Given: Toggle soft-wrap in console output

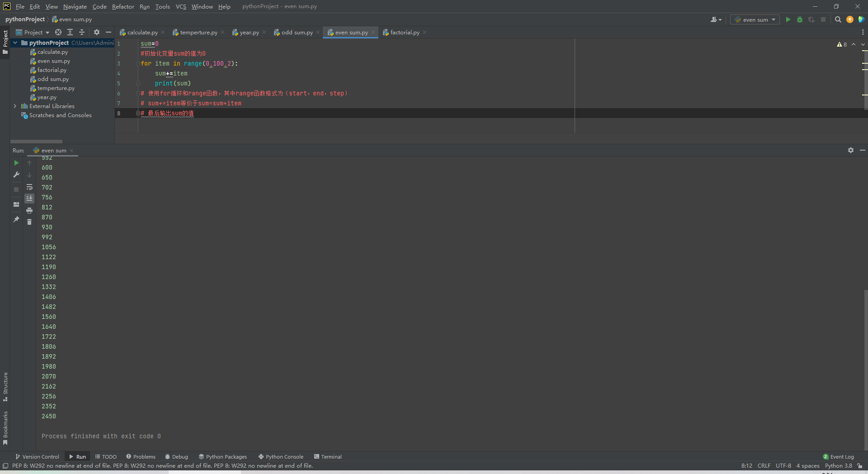Looking at the screenshot, I should (29, 187).
